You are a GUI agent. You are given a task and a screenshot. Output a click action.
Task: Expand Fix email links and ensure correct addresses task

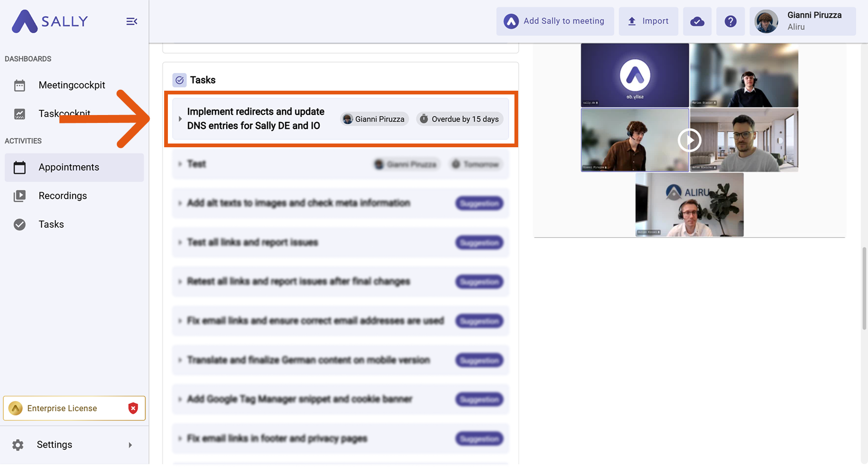coord(180,321)
